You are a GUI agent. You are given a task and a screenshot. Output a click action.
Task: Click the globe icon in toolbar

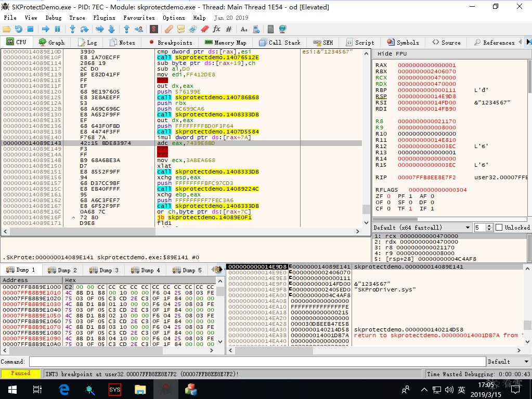pos(282,30)
